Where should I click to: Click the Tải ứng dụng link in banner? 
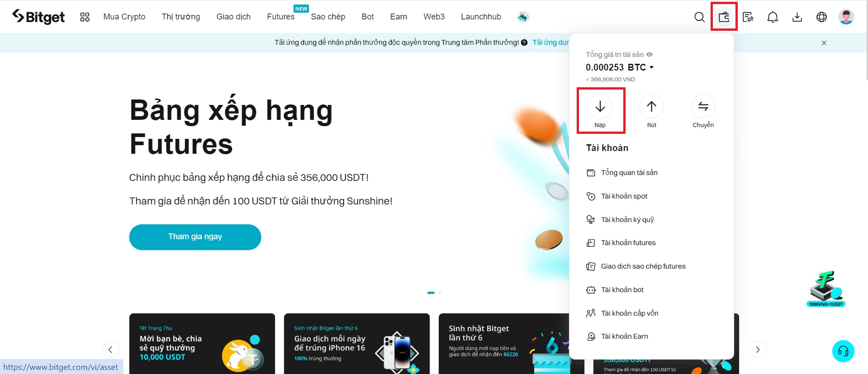pyautogui.click(x=550, y=43)
